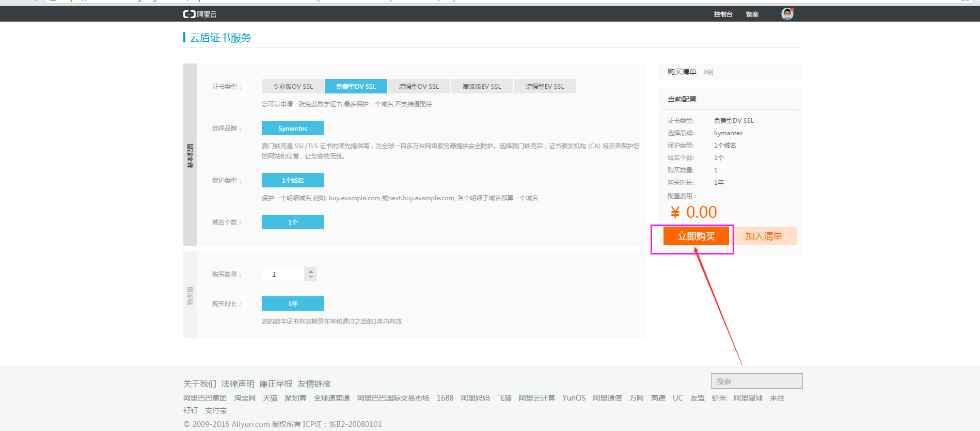Click the footer 搜索 search field
The width and height of the screenshot is (980, 431).
point(756,381)
